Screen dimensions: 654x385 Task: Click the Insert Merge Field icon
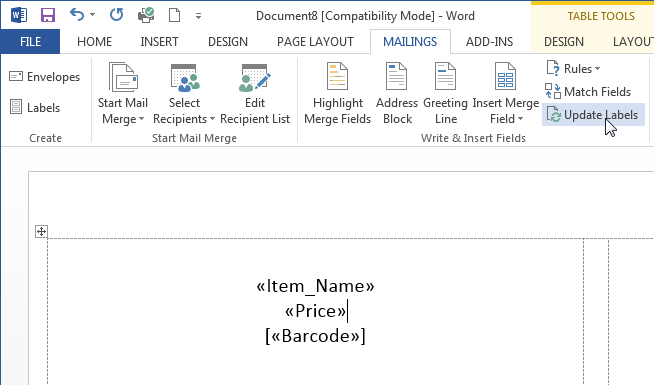505,76
